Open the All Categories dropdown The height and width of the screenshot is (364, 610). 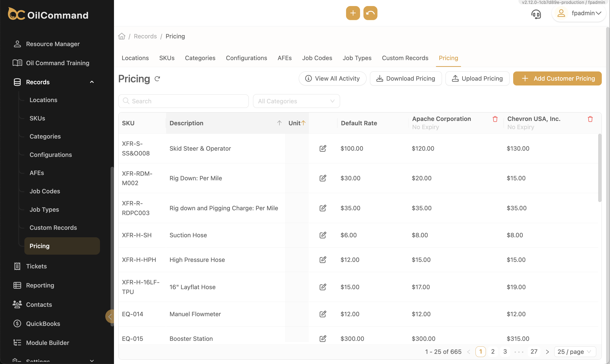296,101
